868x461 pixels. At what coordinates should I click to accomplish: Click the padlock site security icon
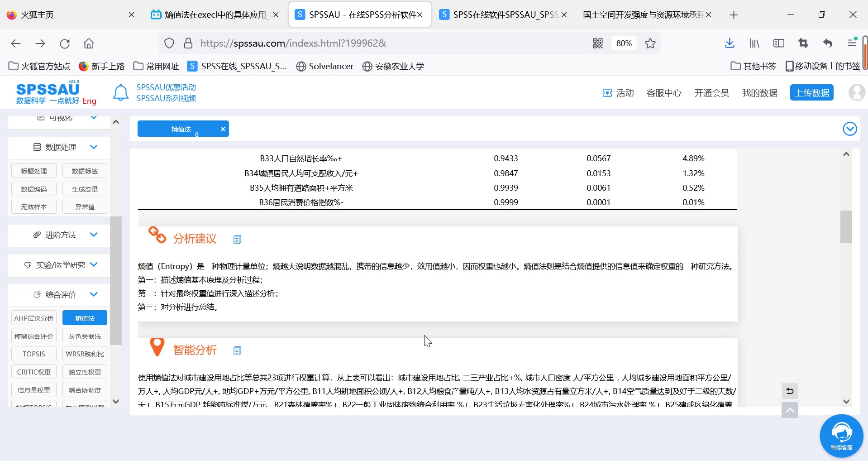[x=188, y=43]
